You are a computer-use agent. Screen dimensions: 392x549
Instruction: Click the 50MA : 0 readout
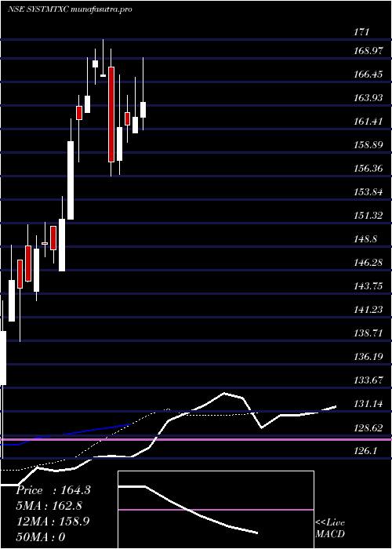41,536
